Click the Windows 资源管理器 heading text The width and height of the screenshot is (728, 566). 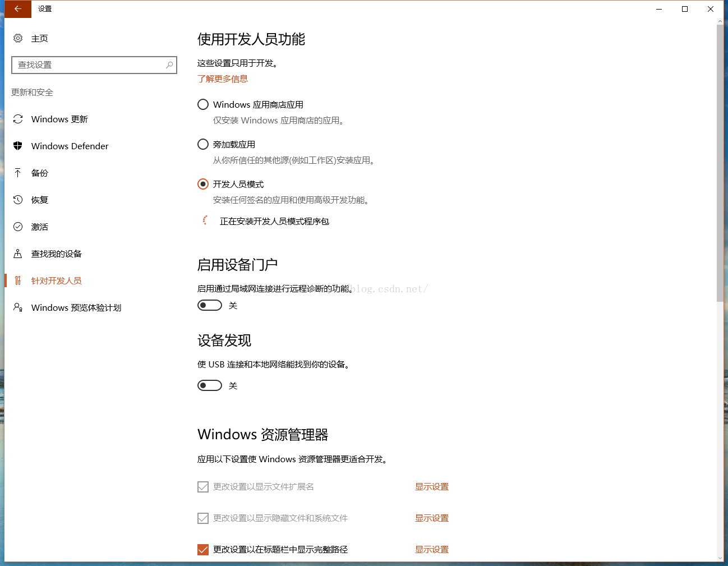click(263, 435)
